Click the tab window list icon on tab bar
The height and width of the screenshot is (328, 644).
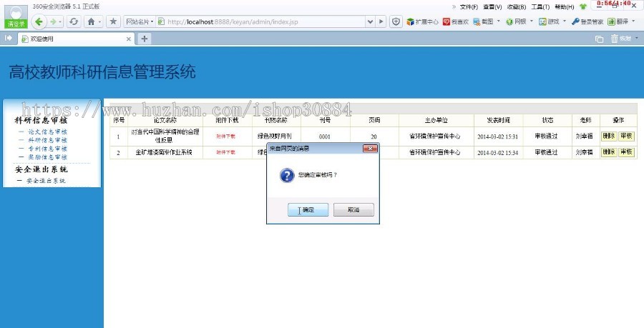599,39
